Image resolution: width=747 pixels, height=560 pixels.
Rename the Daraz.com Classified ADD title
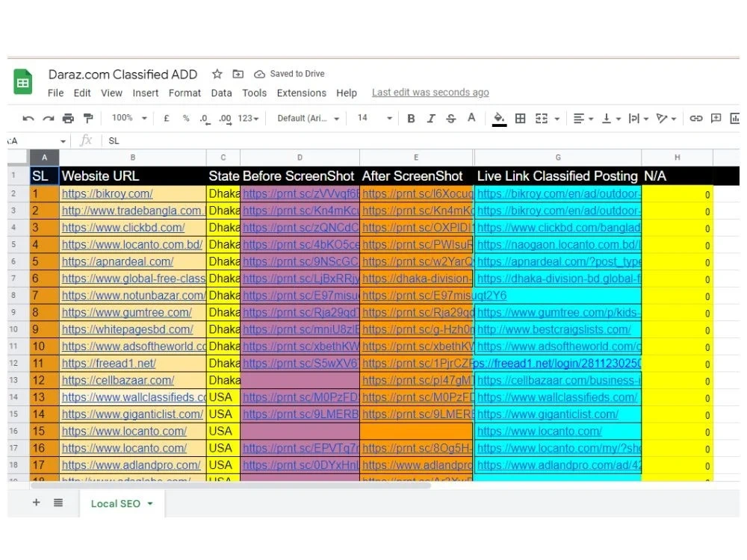click(123, 74)
